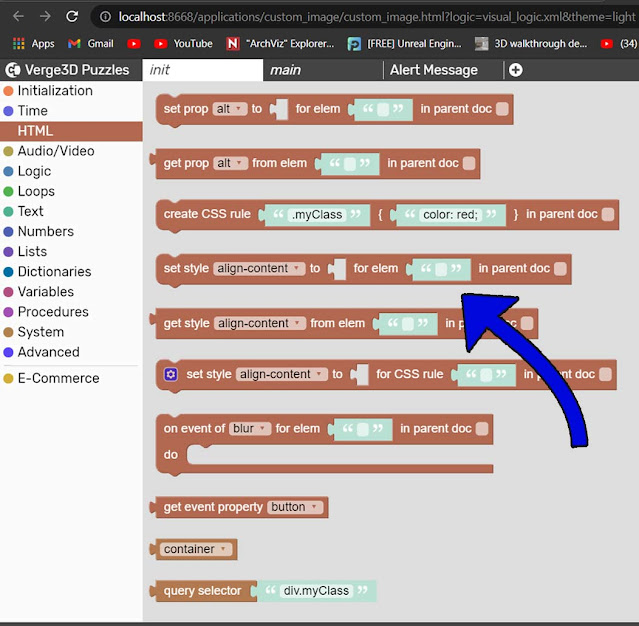Open the container dropdown block

pos(196,549)
